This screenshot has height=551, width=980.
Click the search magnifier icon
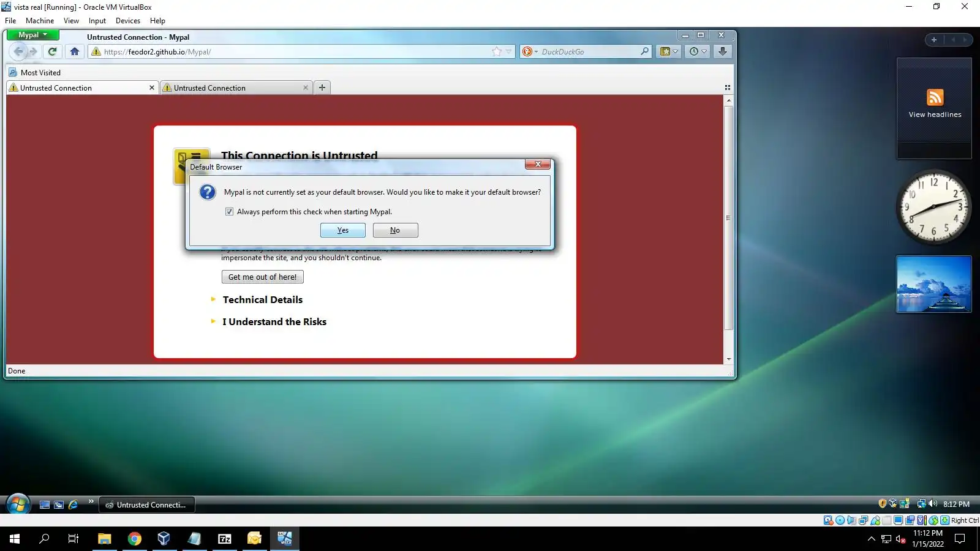click(644, 51)
